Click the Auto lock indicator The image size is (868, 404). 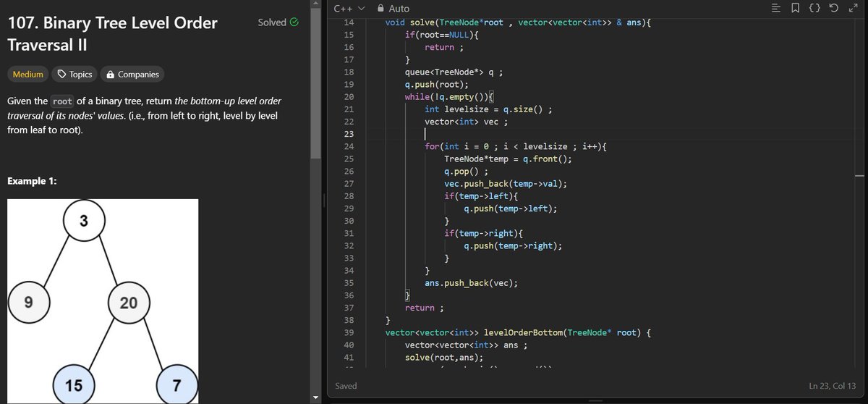coord(393,9)
